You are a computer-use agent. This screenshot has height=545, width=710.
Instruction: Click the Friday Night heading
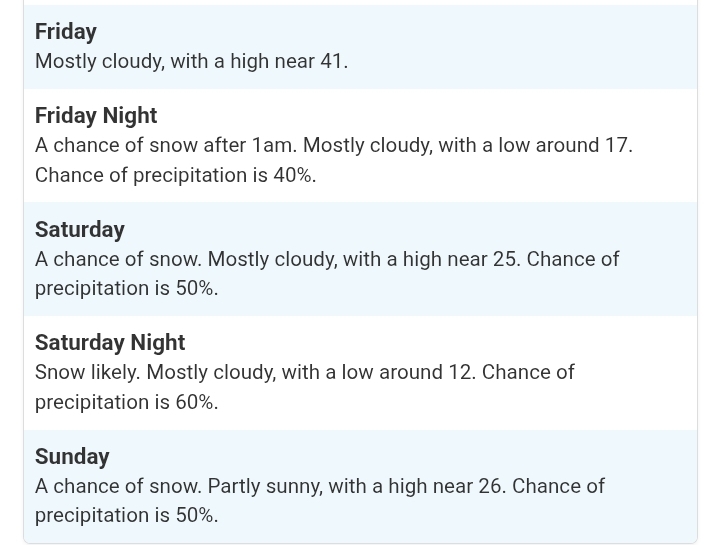96,116
